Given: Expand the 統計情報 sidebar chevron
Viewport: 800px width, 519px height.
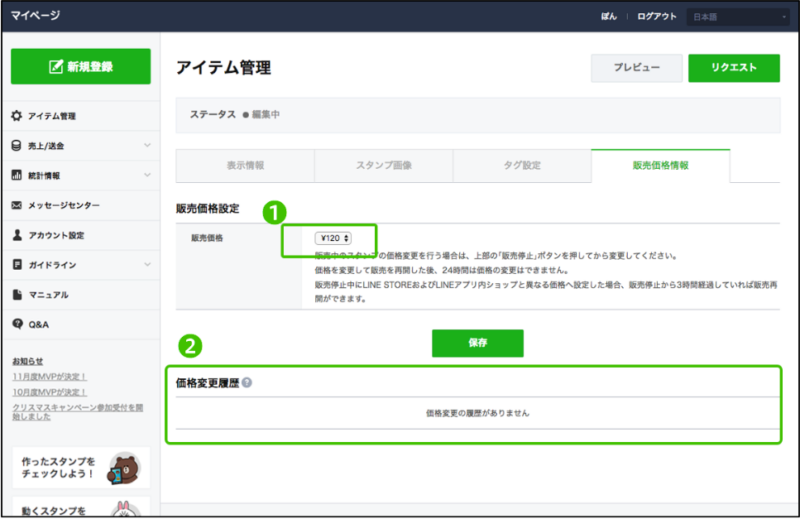Looking at the screenshot, I should [x=147, y=176].
